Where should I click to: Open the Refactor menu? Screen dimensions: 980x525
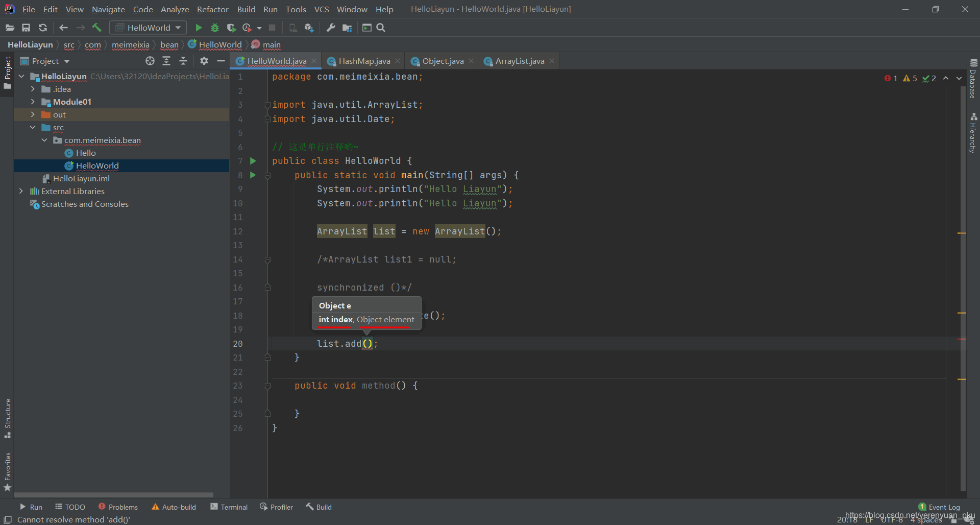click(x=212, y=9)
